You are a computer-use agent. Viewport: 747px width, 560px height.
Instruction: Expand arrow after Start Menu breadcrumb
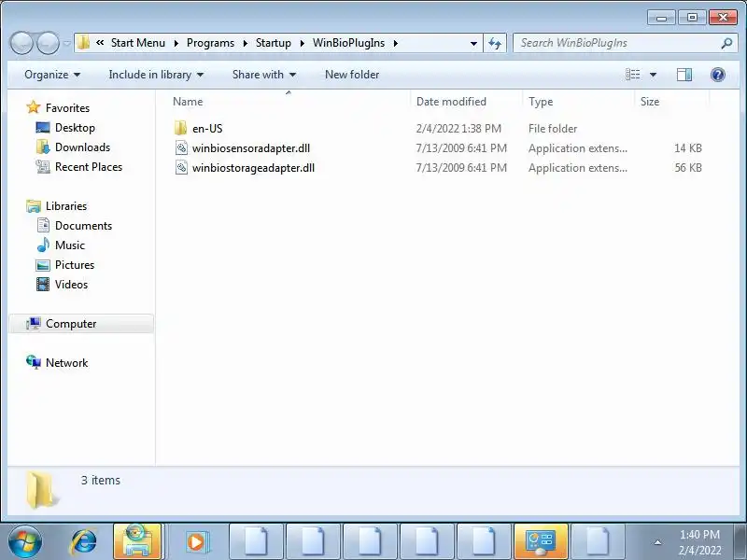[176, 43]
